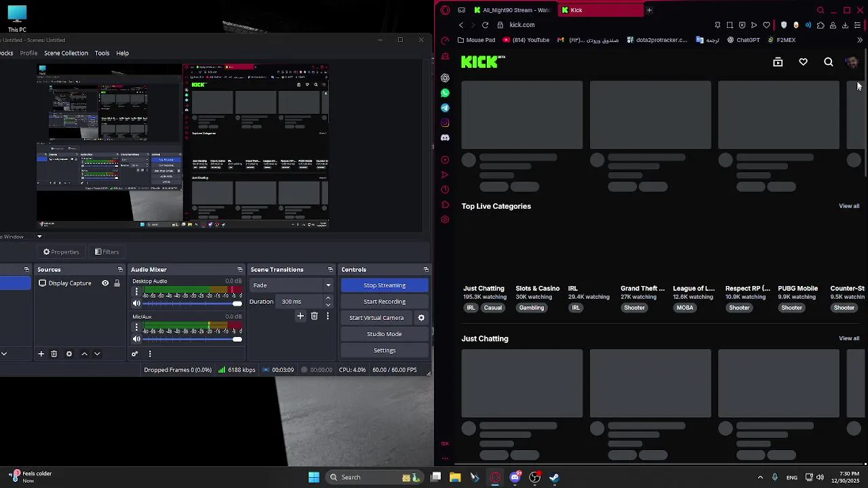Open virtual camera settings gear
Viewport: 868px width, 488px height.
421,318
